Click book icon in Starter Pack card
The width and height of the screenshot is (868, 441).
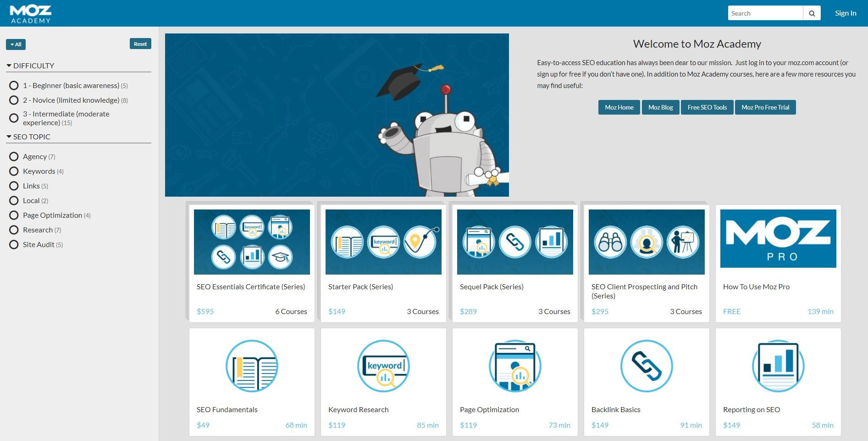[x=347, y=242]
